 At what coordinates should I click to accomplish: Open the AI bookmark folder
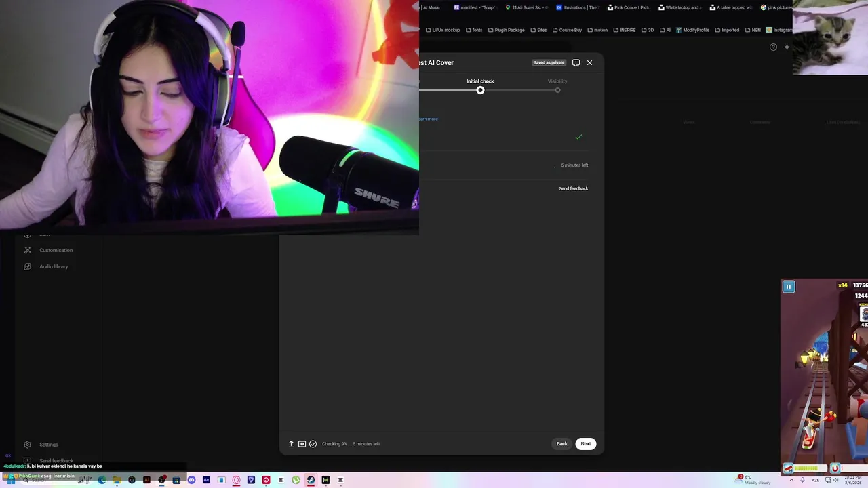pos(665,30)
